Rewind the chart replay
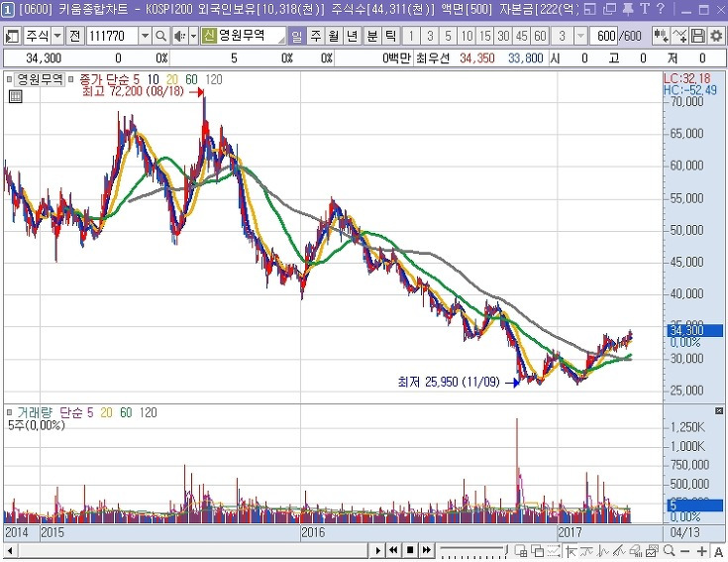This screenshot has width=728, height=562. coord(394,551)
